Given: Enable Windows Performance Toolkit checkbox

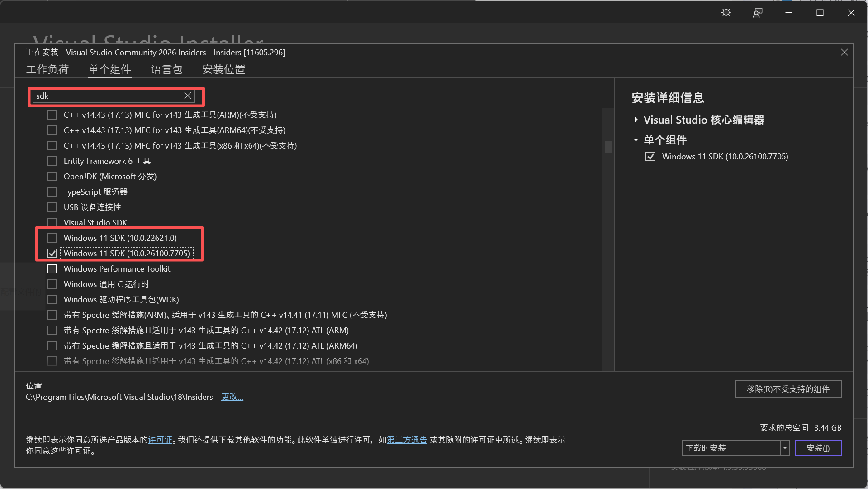Looking at the screenshot, I should [x=52, y=269].
